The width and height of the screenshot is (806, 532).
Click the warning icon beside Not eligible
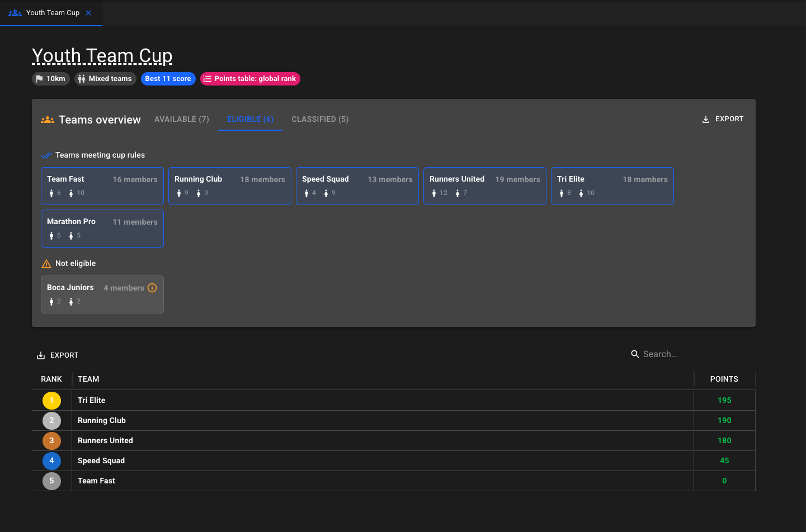46,264
